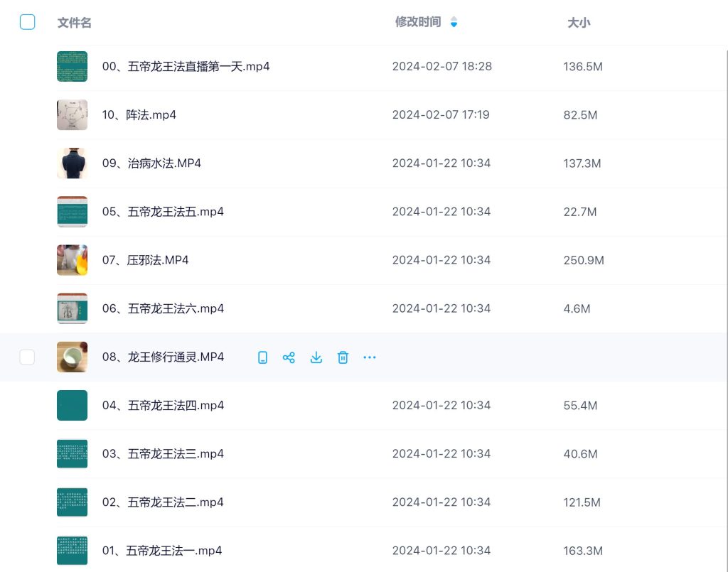The image size is (728, 572).
Task: Share 龙王修行通灵.MP4 using the share icon
Action: coord(289,357)
